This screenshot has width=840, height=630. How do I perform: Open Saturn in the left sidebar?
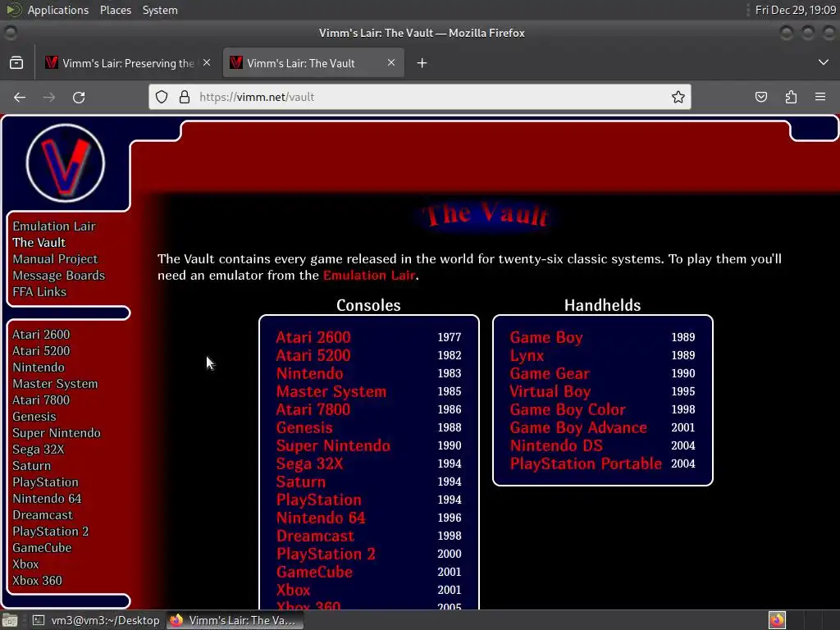(x=32, y=466)
